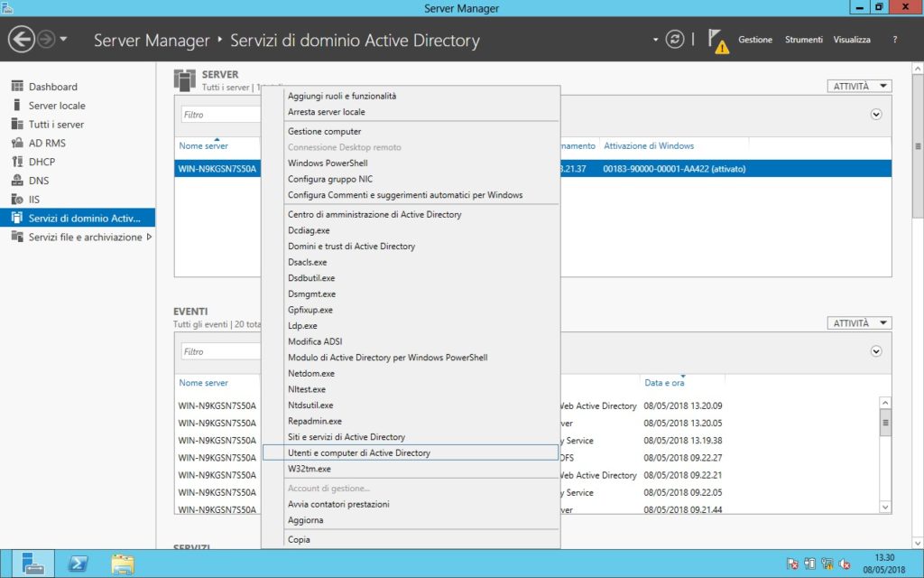Select Aggiungi ruoli e funzionalità
924x578 pixels.
411,96
